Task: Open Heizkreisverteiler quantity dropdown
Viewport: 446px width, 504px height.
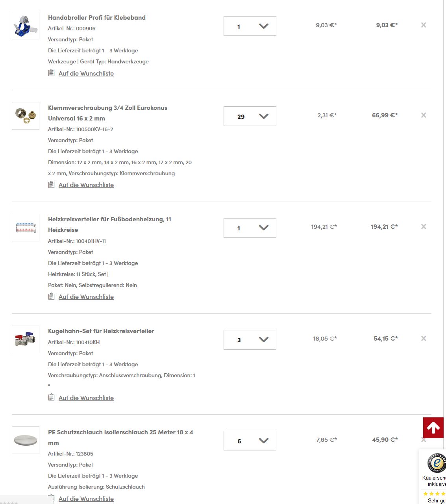Action: click(250, 228)
